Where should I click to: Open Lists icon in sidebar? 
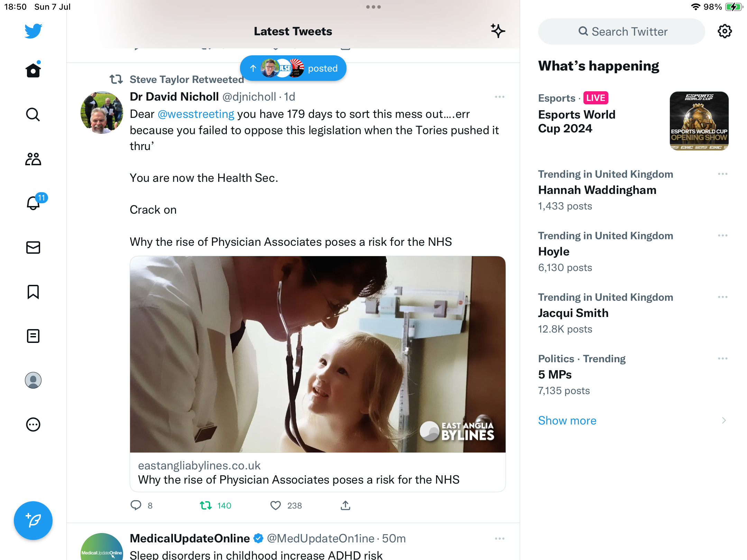33,336
